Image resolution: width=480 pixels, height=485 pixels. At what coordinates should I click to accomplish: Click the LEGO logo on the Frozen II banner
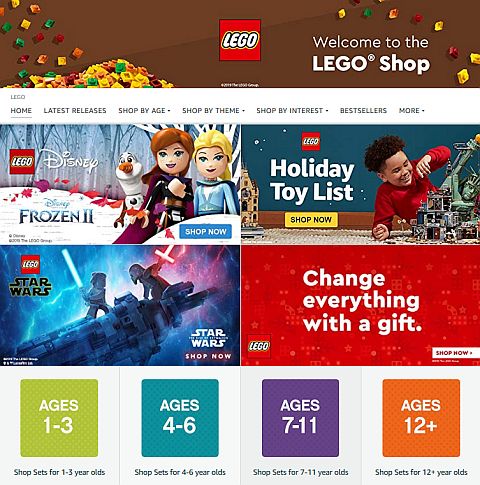pos(22,162)
